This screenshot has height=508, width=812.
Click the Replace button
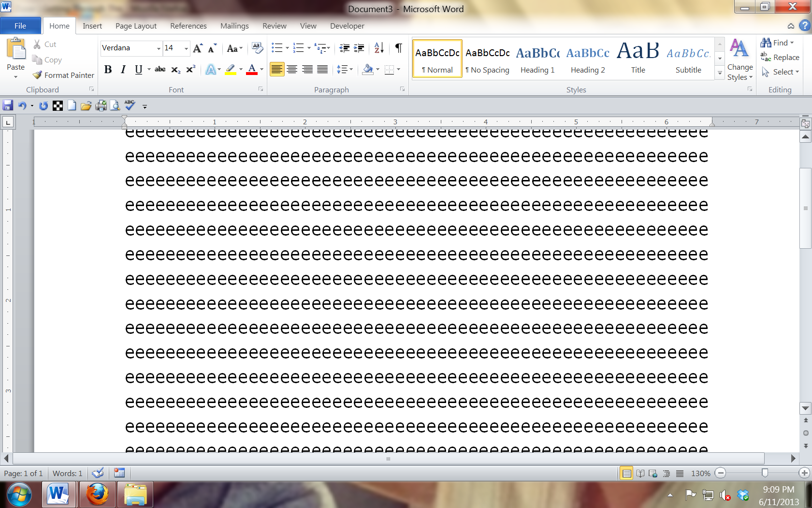click(780, 57)
